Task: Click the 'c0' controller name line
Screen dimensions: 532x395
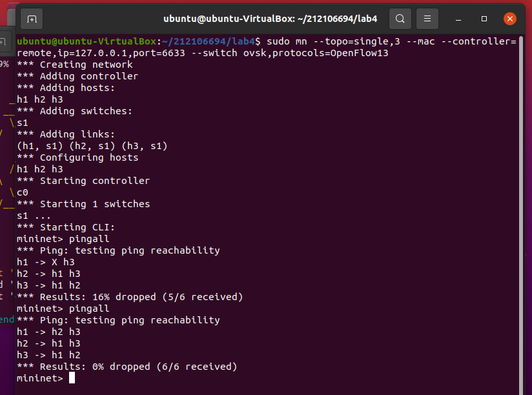Action: [x=23, y=192]
